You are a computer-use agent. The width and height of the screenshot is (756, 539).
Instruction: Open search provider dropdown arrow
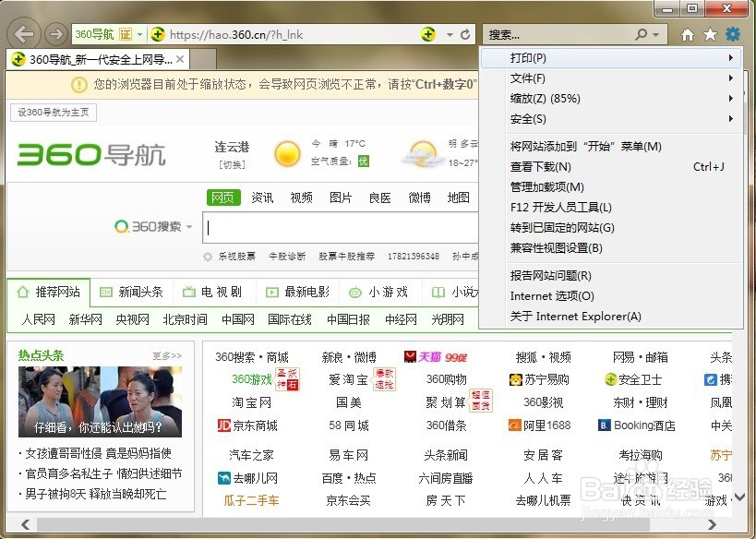point(655,35)
